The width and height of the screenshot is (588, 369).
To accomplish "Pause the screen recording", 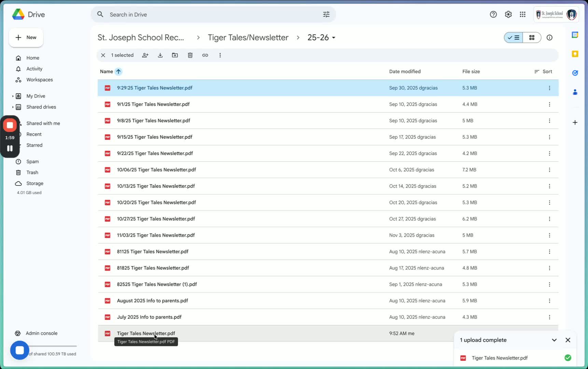I will 10,148.
